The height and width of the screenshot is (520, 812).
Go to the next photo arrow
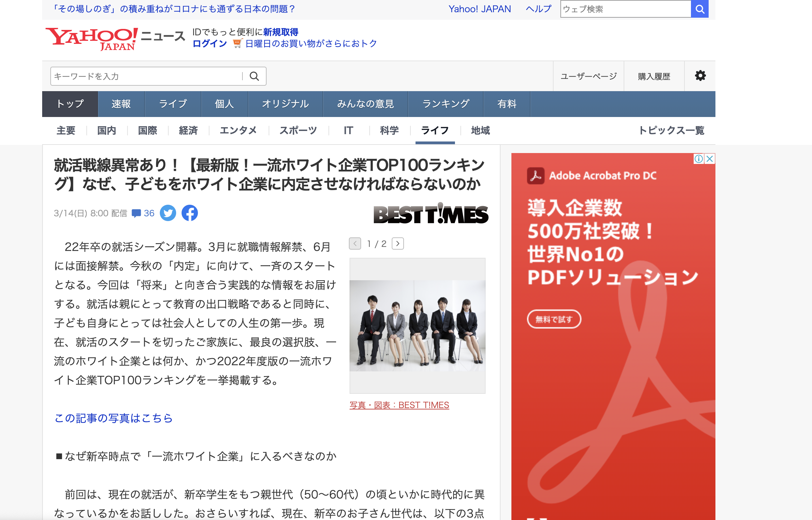(x=398, y=244)
